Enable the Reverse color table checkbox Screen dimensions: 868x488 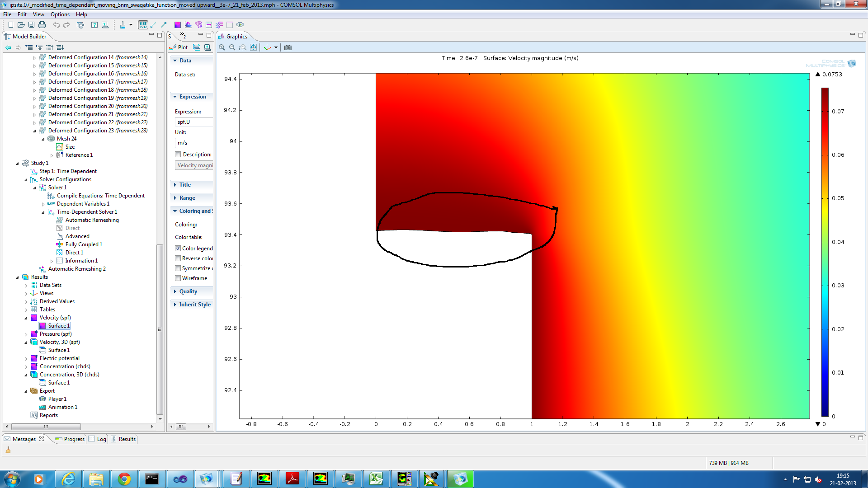point(178,258)
